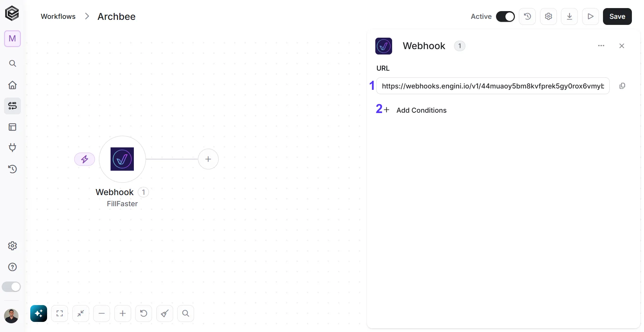
Task: Click the webhook URL field
Action: [x=493, y=86]
